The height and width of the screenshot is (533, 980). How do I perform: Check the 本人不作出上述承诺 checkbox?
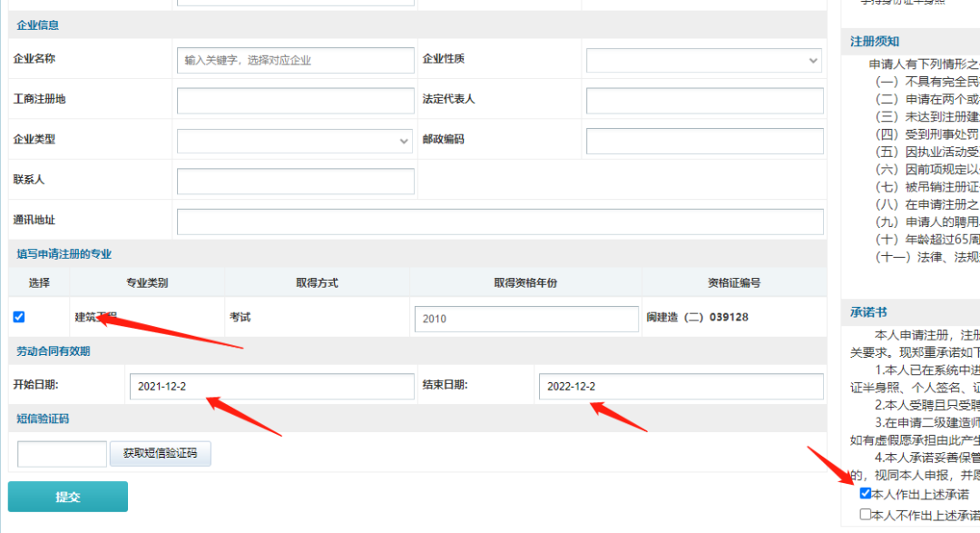pyautogui.click(x=865, y=515)
